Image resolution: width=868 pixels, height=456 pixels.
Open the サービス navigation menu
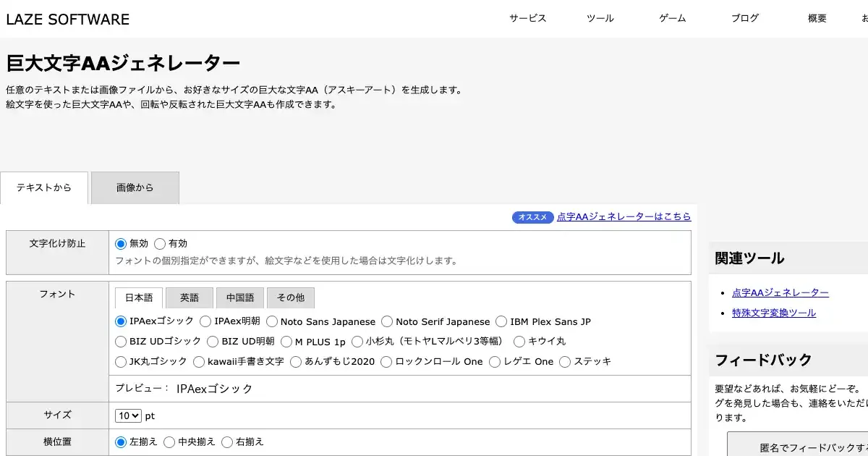point(527,19)
